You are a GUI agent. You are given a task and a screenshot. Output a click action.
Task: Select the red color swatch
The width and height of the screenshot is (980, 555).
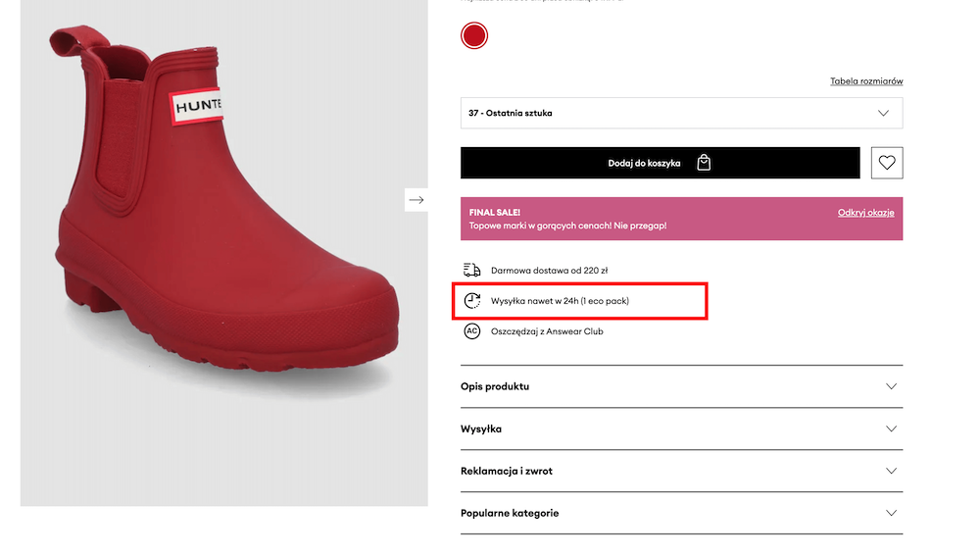coord(474,36)
